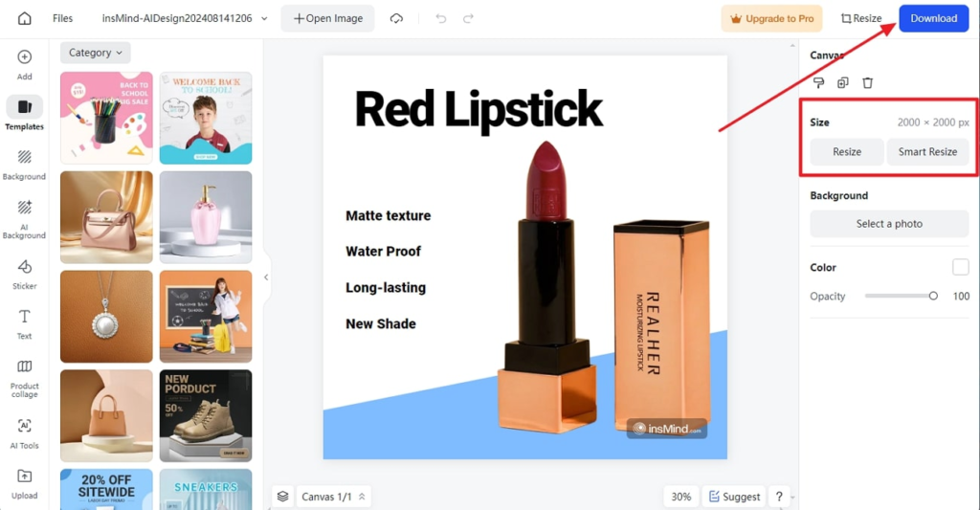The height and width of the screenshot is (510, 980).
Task: Click the blue Download button
Action: click(x=934, y=18)
